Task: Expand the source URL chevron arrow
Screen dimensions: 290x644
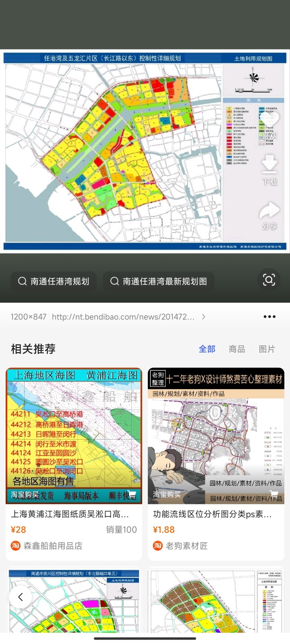Action: point(203,317)
